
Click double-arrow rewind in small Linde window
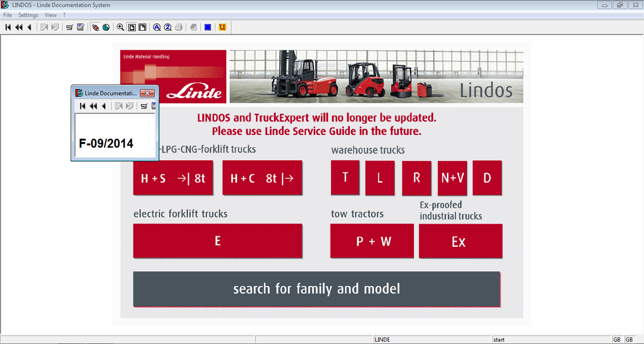click(x=94, y=106)
